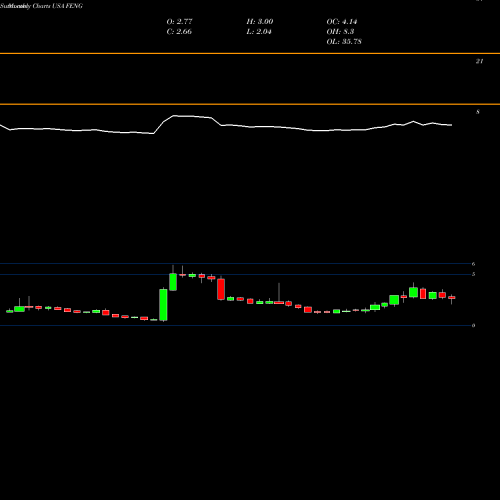Click the 'OH: 8.3' reading
Screen dimensions: 500x500
(x=340, y=32)
